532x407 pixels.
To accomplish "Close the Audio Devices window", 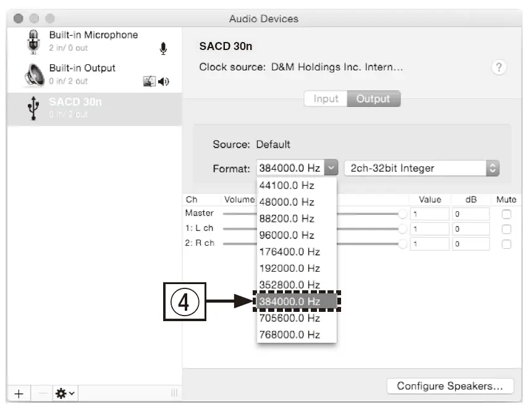I will pos(19,19).
